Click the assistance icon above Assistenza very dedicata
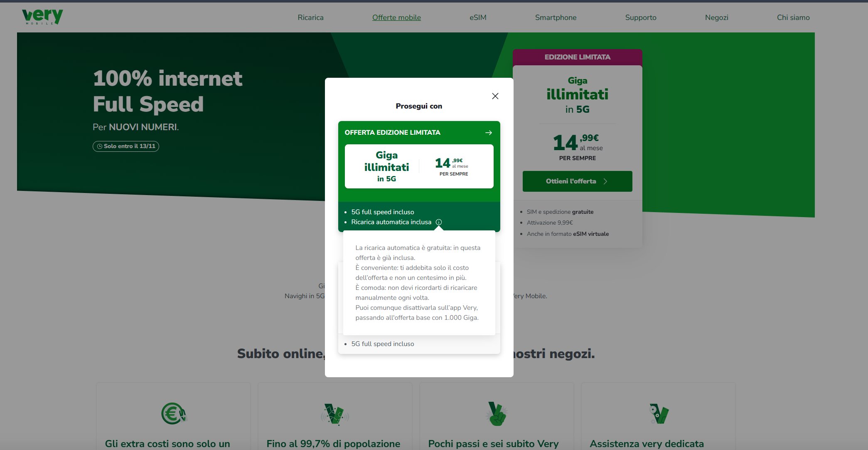Viewport: 868px width, 450px height. pos(659,413)
